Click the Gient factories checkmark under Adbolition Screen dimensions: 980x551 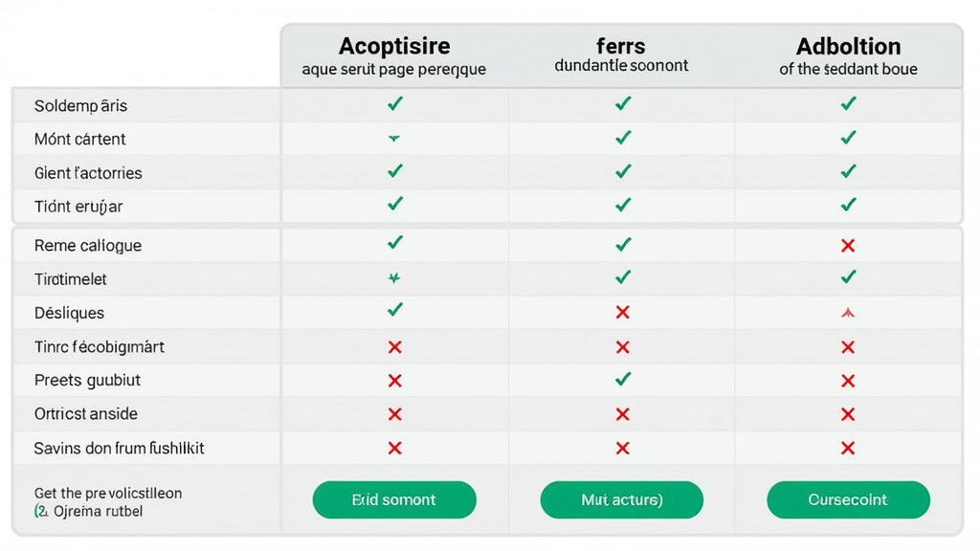848,173
